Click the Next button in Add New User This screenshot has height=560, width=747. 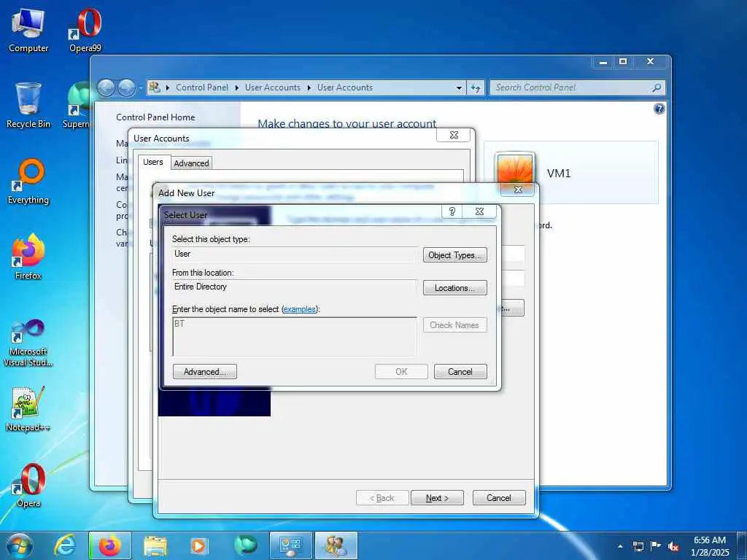[x=437, y=498]
